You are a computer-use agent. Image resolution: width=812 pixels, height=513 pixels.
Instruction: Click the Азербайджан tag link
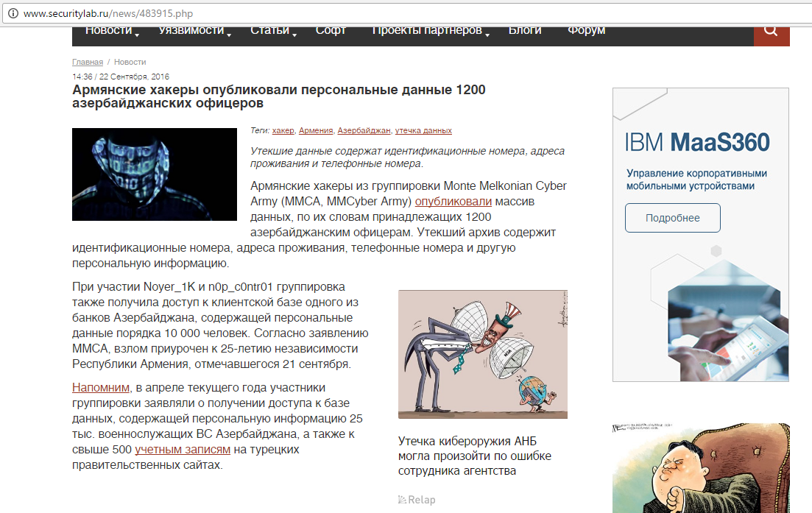pyautogui.click(x=364, y=130)
